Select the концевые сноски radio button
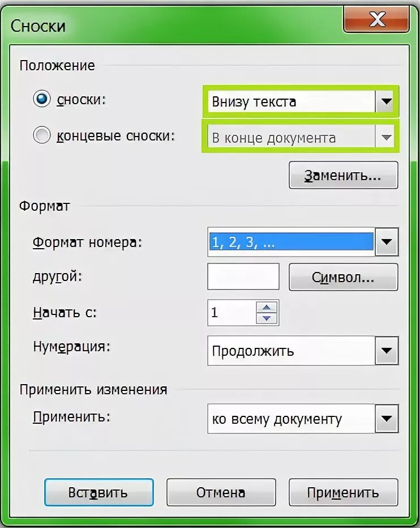 (42, 136)
